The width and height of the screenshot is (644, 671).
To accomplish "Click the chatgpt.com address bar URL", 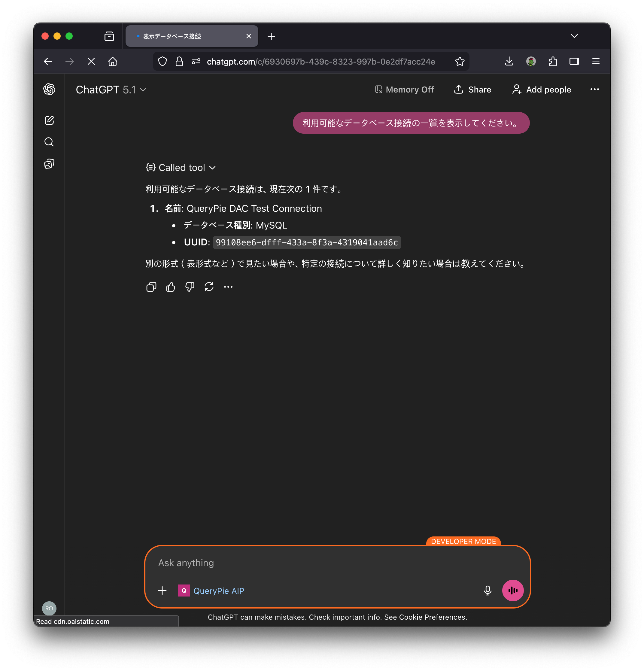I will (x=321, y=62).
